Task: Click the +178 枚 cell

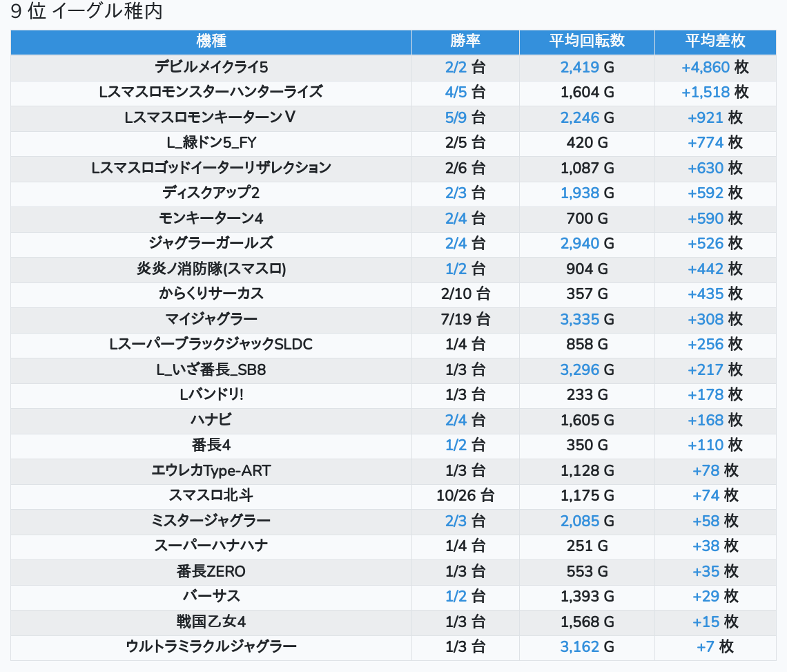Action: tap(715, 395)
